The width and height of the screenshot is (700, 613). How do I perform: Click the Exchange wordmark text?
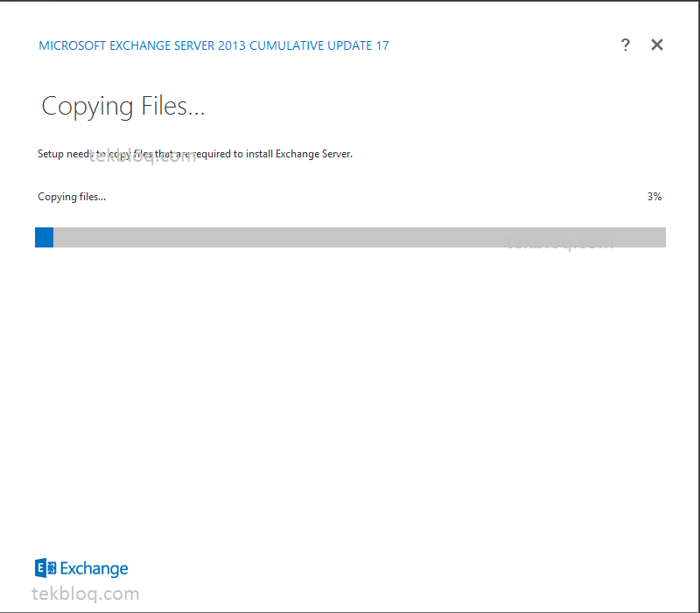point(94,568)
